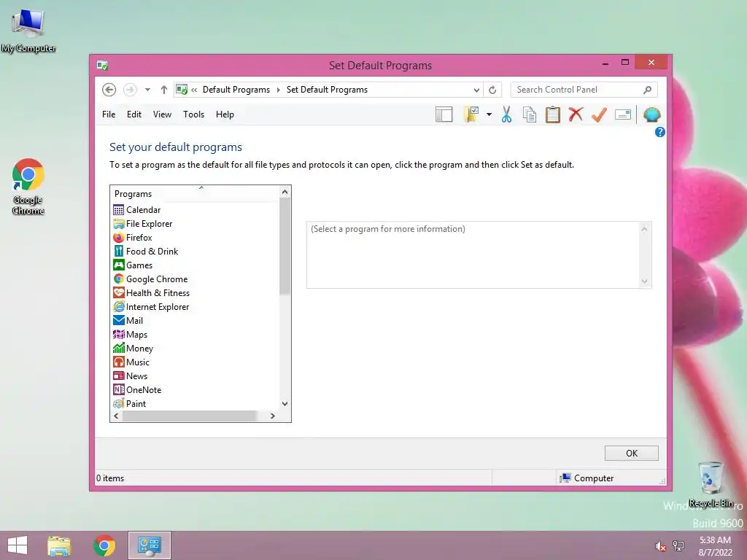
Task: Open the Tools menu
Action: point(193,114)
